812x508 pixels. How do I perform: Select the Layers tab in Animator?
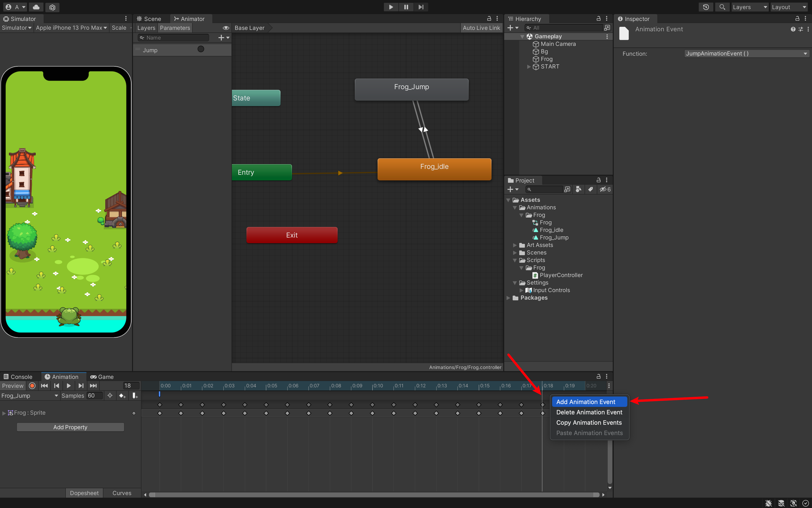click(146, 28)
